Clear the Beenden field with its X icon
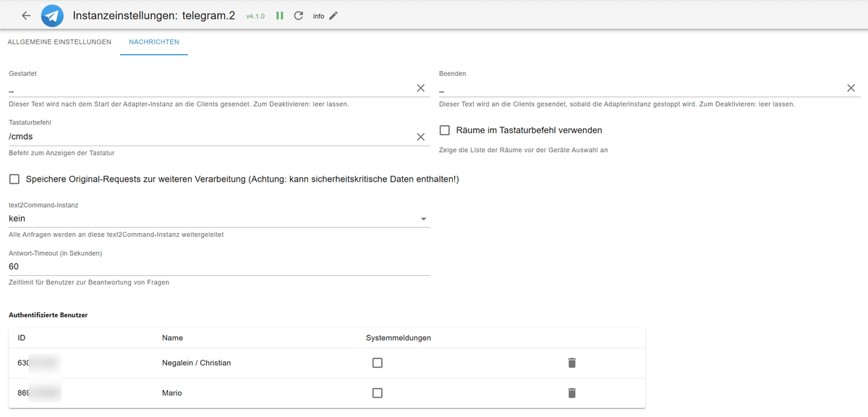The width and height of the screenshot is (868, 417). coord(851,88)
